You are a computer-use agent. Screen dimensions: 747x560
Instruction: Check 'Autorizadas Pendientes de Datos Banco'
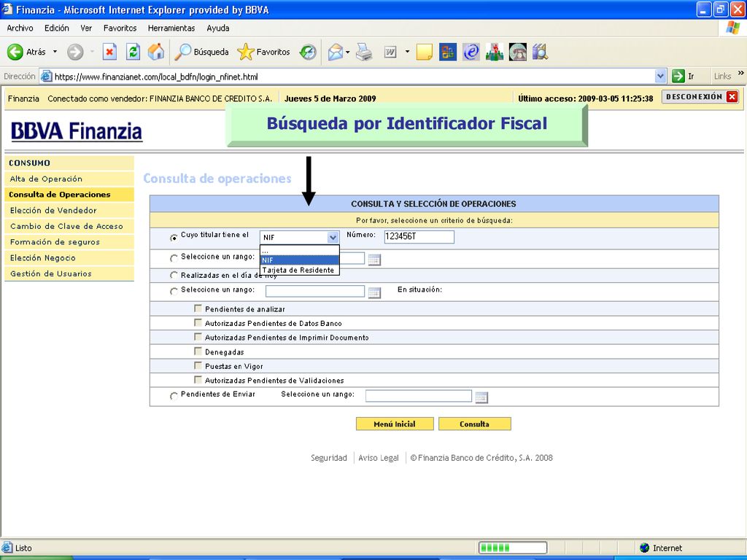click(x=198, y=323)
